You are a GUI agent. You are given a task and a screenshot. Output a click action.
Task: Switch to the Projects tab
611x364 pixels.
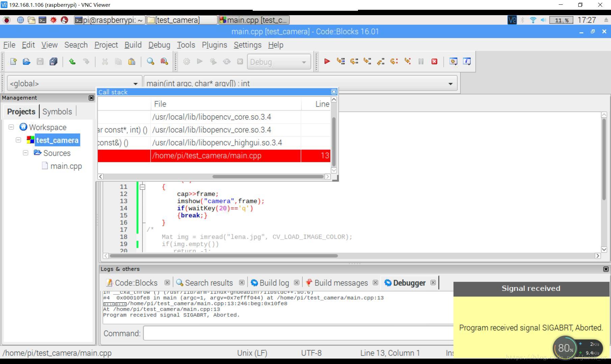21,112
